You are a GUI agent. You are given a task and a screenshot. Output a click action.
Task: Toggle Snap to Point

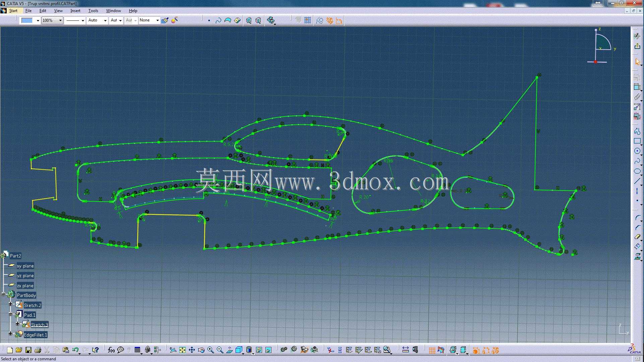pos(308,20)
